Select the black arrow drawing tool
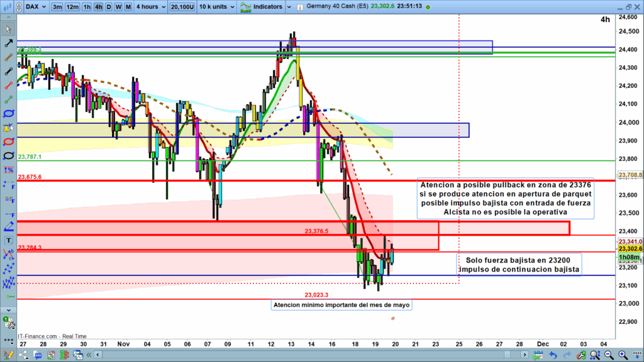The image size is (644, 362). click(9, 44)
